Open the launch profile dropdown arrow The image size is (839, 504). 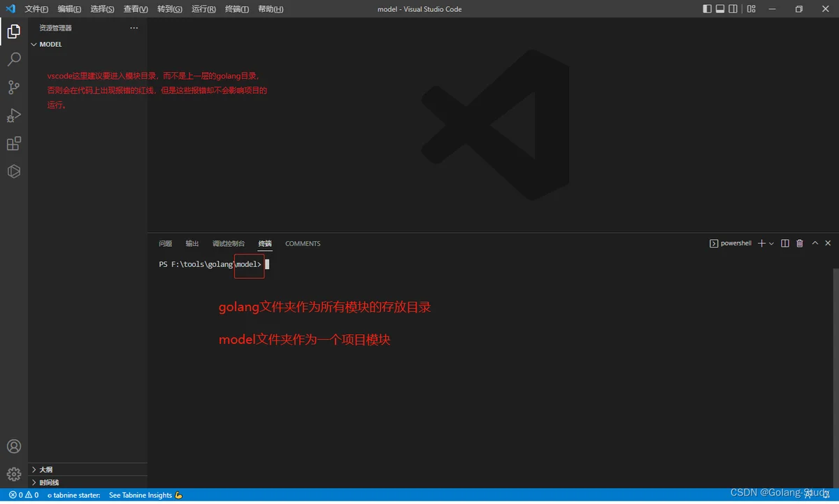click(771, 243)
